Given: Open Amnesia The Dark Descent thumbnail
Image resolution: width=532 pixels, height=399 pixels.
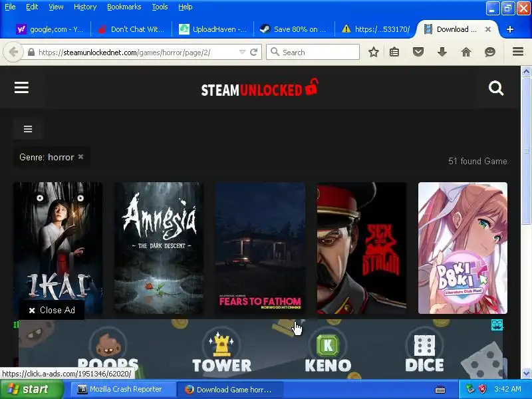Looking at the screenshot, I should 159,247.
